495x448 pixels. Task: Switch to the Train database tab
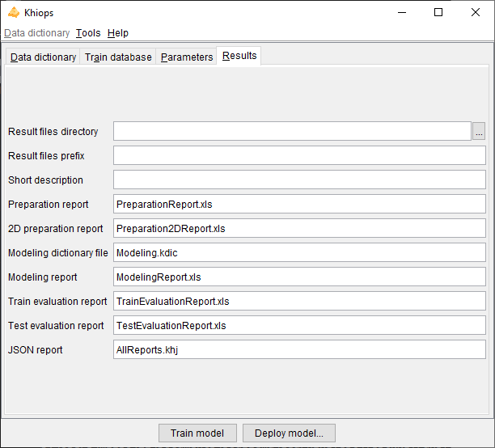[x=118, y=57]
